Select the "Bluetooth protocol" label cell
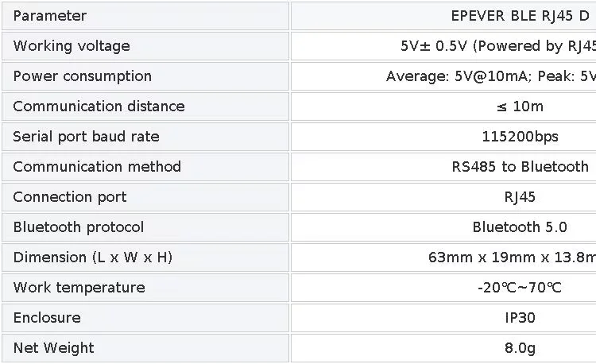 [79, 227]
